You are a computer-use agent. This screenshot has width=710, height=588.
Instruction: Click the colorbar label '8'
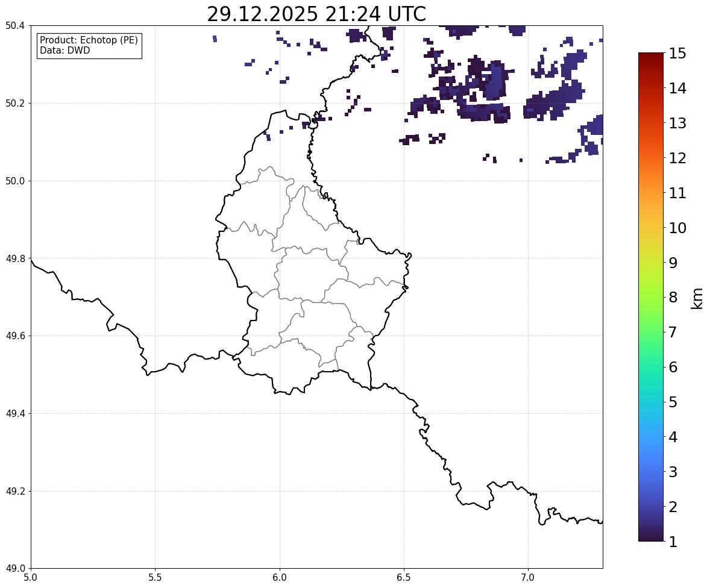click(x=673, y=298)
